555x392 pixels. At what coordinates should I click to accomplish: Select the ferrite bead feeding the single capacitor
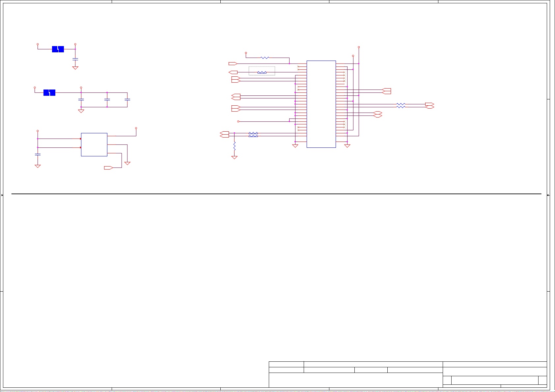tap(58, 49)
